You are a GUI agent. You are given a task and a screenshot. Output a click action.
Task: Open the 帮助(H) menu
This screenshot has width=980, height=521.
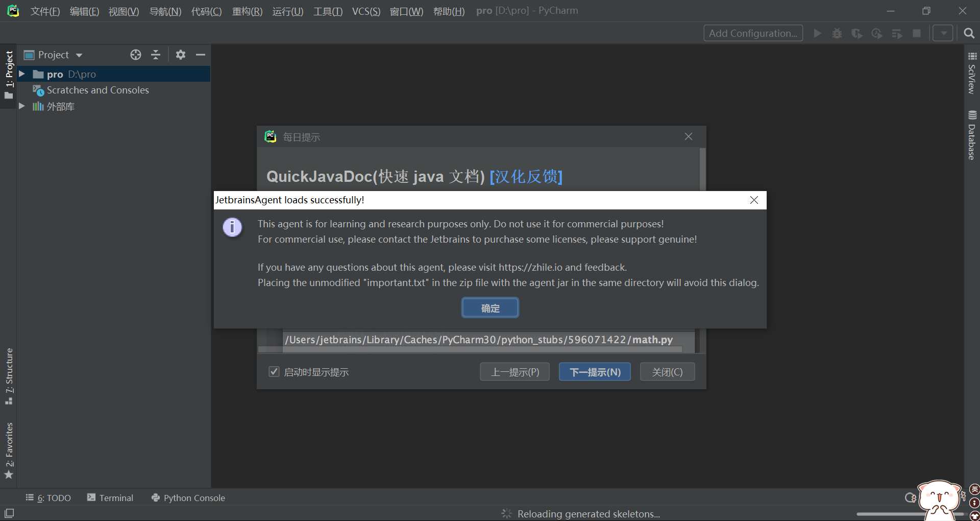(449, 11)
